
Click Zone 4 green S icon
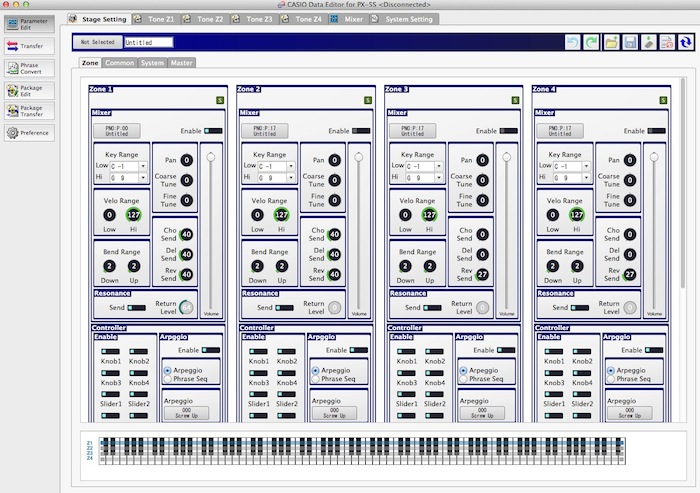pos(663,100)
